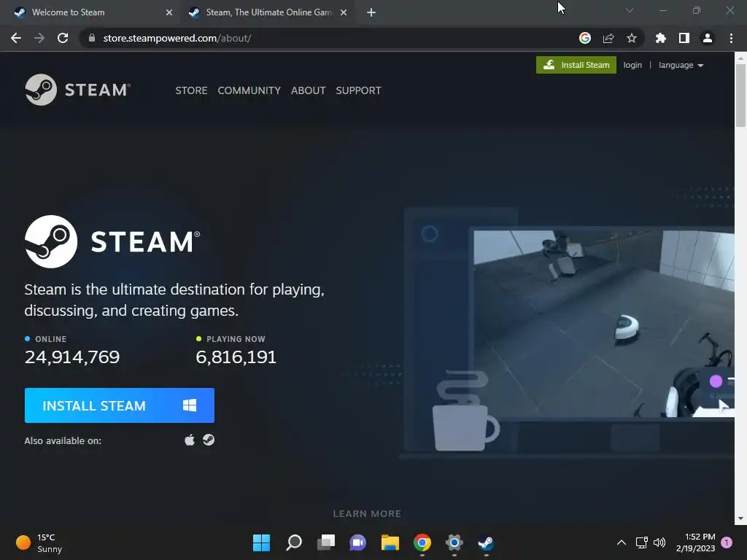
Task: Click the page vertical scrollbar thumb
Action: point(740,95)
